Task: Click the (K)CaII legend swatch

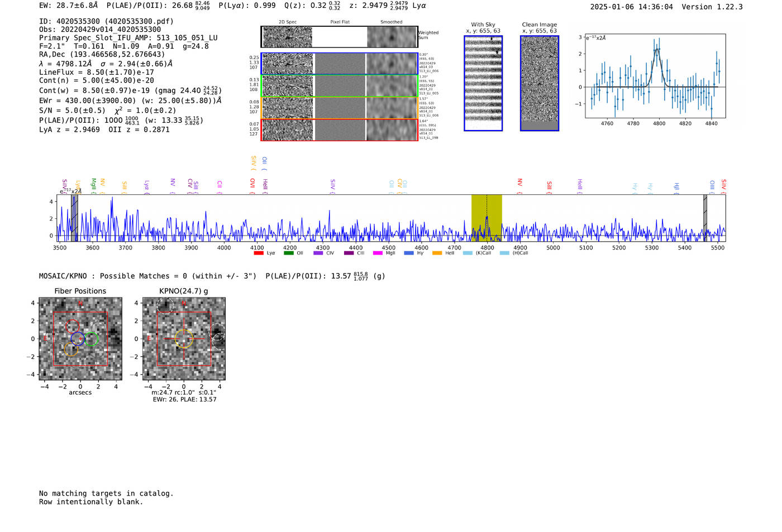Action: (468, 253)
